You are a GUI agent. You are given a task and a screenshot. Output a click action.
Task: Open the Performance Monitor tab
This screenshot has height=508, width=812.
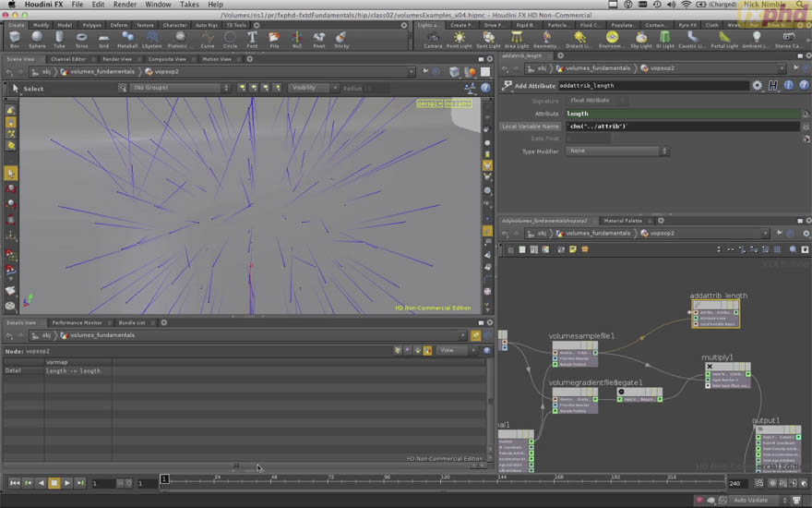(x=77, y=322)
